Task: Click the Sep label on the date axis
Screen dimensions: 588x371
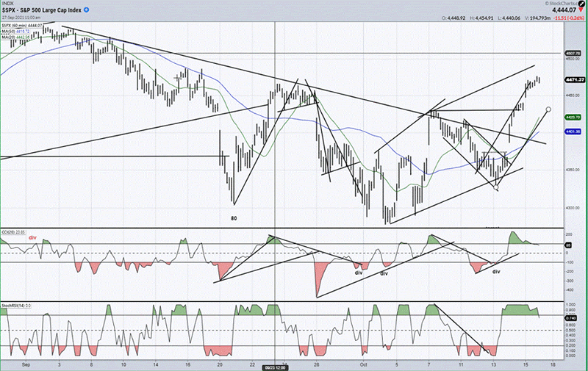Action: 26,364
